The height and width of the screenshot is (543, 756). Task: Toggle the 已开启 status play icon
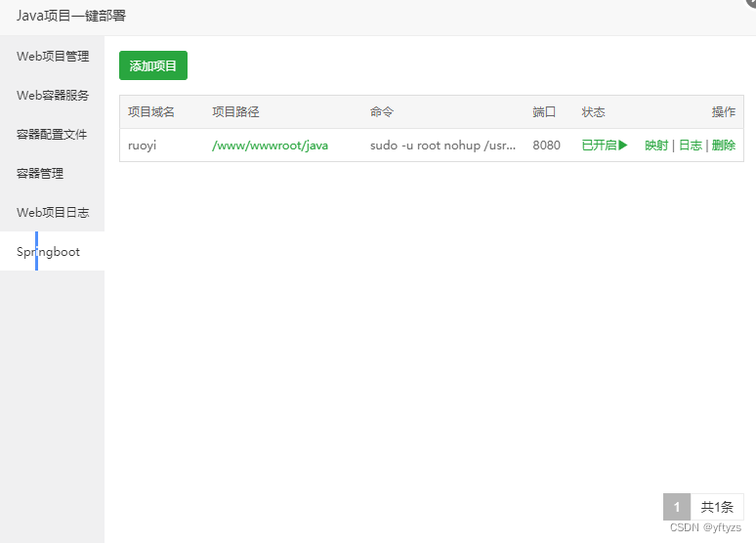[623, 146]
